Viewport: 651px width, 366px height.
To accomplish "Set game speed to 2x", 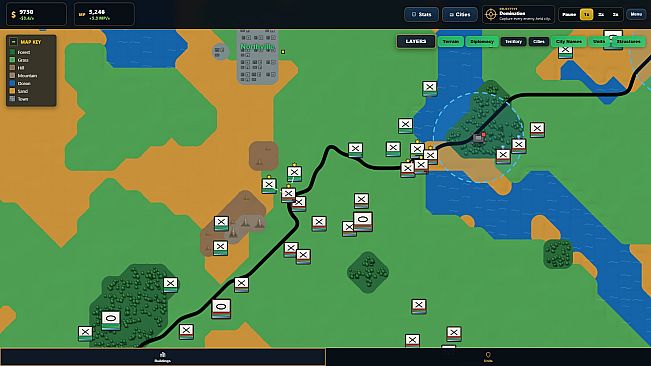I will pos(601,14).
